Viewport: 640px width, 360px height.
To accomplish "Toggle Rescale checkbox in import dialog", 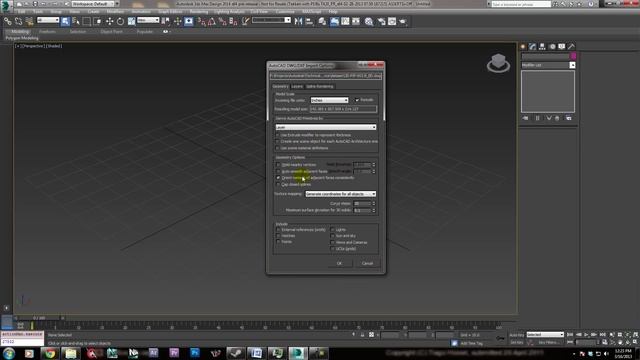I will [357, 100].
